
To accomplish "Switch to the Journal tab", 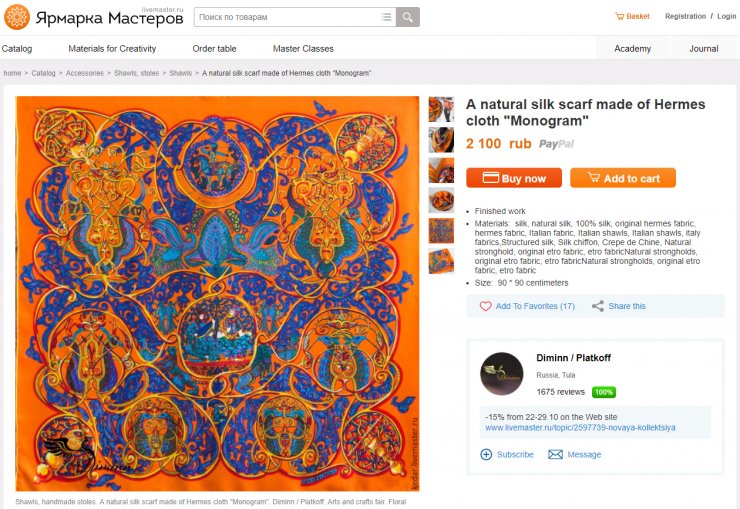I will [704, 49].
